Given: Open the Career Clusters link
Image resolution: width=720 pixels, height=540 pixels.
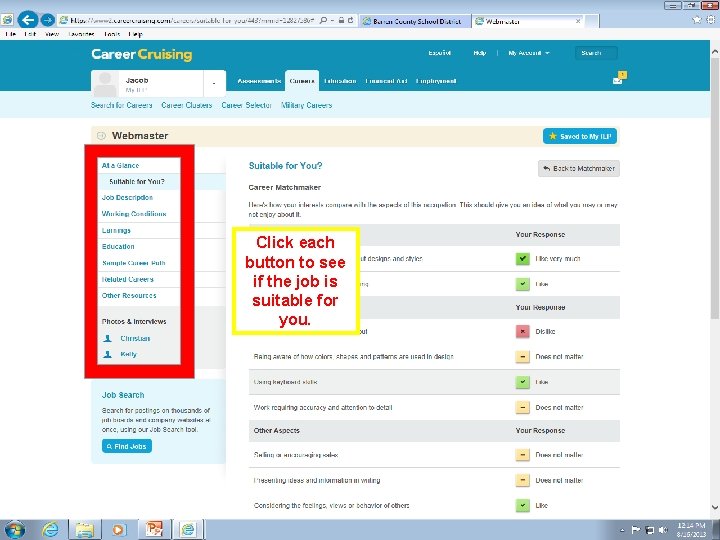Looking at the screenshot, I should 187,105.
